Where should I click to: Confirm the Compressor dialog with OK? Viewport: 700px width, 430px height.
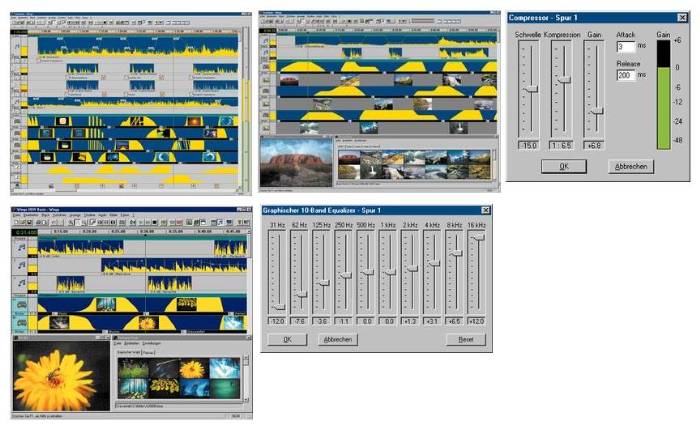coord(564,167)
